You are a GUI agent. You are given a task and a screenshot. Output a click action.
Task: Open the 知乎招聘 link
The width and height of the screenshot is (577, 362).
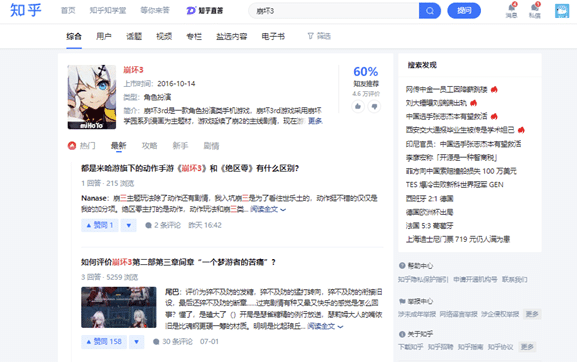[440, 347]
